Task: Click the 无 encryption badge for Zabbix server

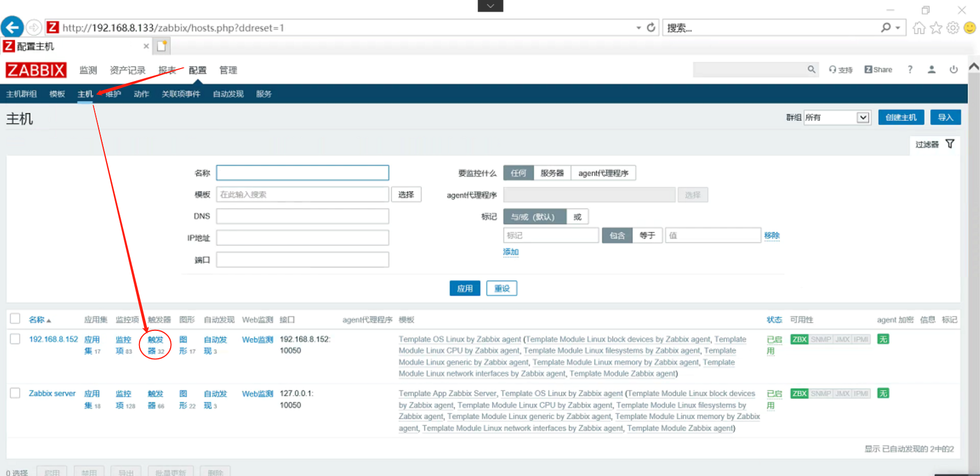Action: pos(883,393)
